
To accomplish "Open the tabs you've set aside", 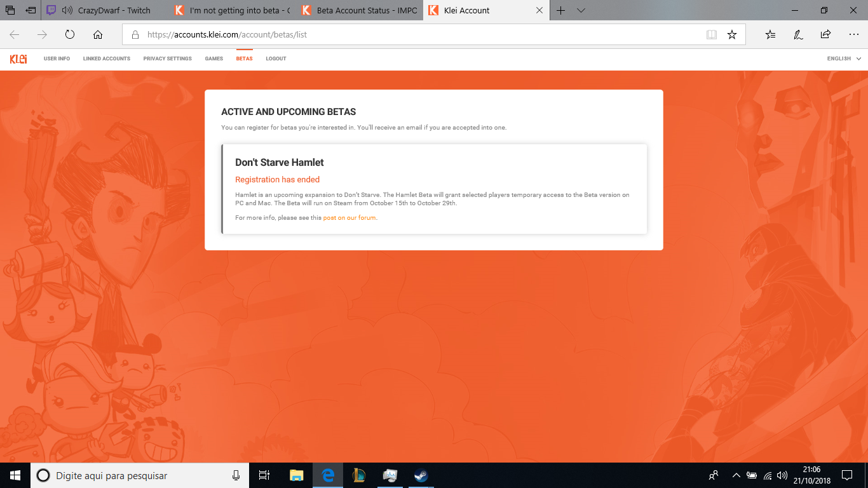I will pyautogui.click(x=10, y=10).
